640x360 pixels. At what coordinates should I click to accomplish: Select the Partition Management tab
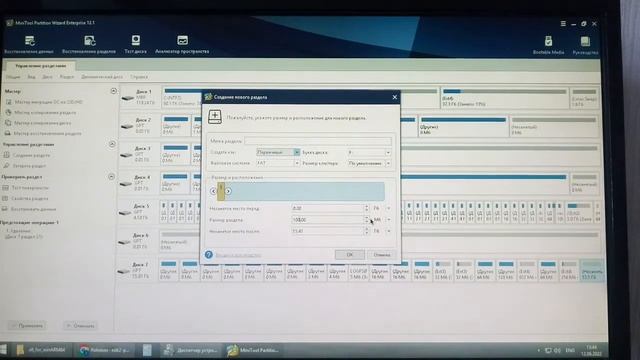[x=40, y=66]
